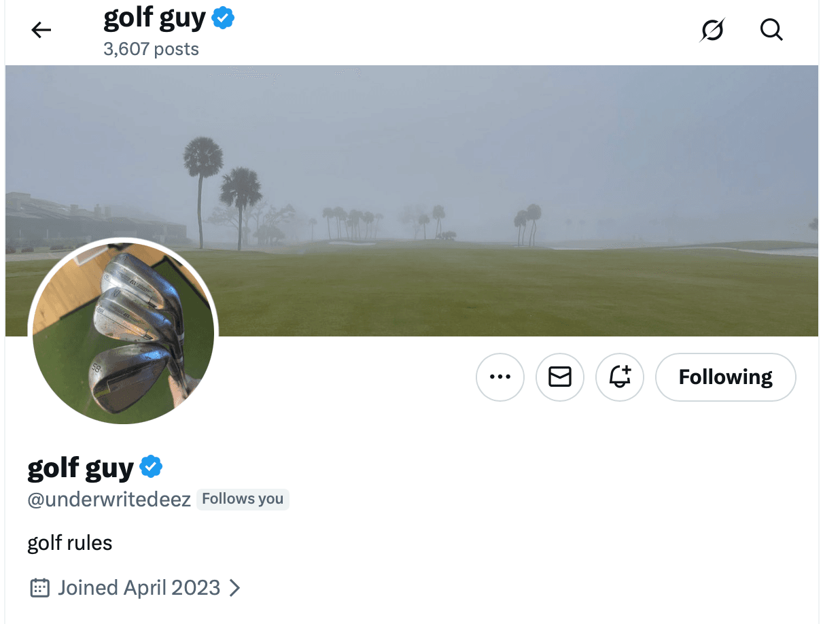The width and height of the screenshot is (840, 624).
Task: Click the golf rules bio text
Action: coord(69,543)
